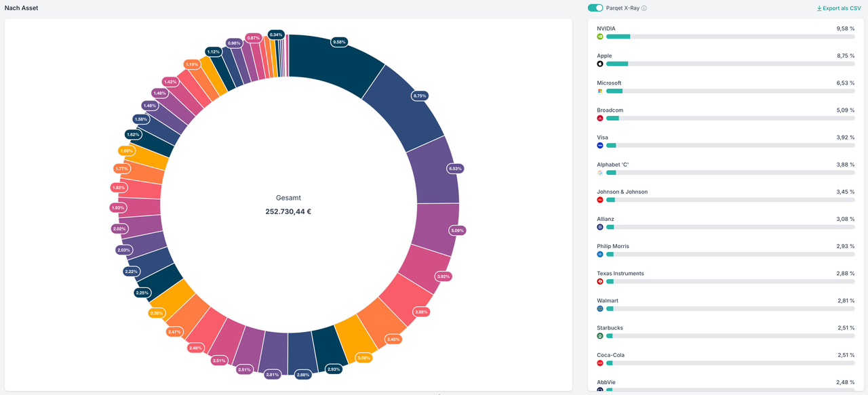This screenshot has height=395, width=868.
Task: Click the Coca-Cola logo icon
Action: [x=600, y=362]
